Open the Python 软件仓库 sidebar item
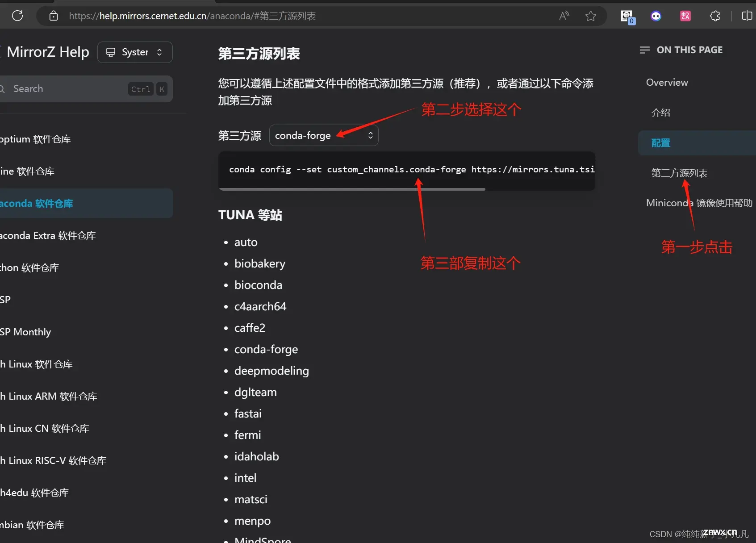The height and width of the screenshot is (543, 756). [x=29, y=268]
